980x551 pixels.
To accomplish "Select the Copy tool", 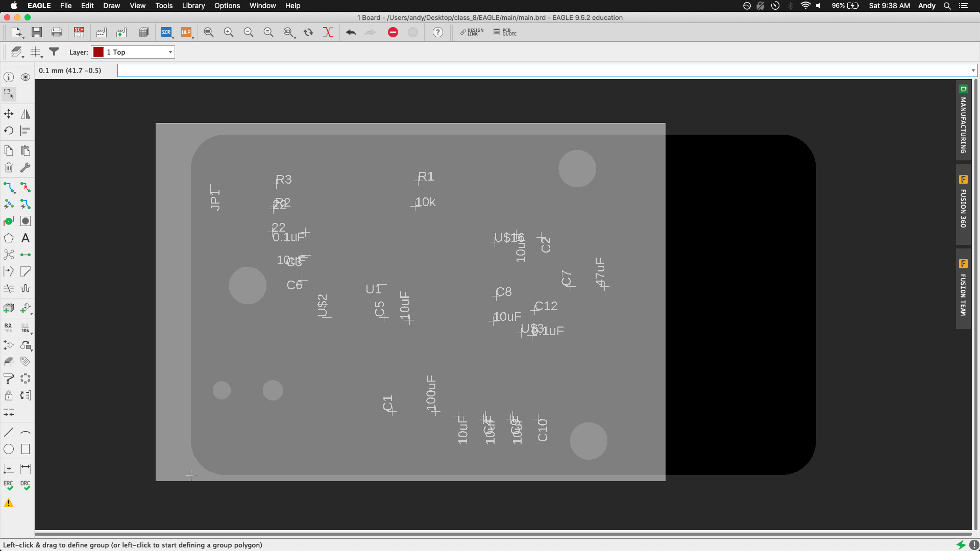I will [9, 151].
